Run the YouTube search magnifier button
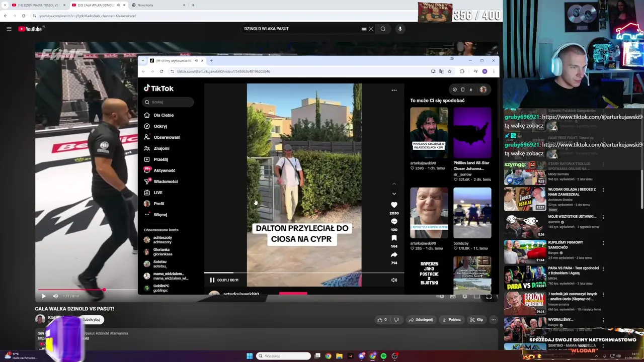Image resolution: width=644 pixels, height=362 pixels. point(383,29)
